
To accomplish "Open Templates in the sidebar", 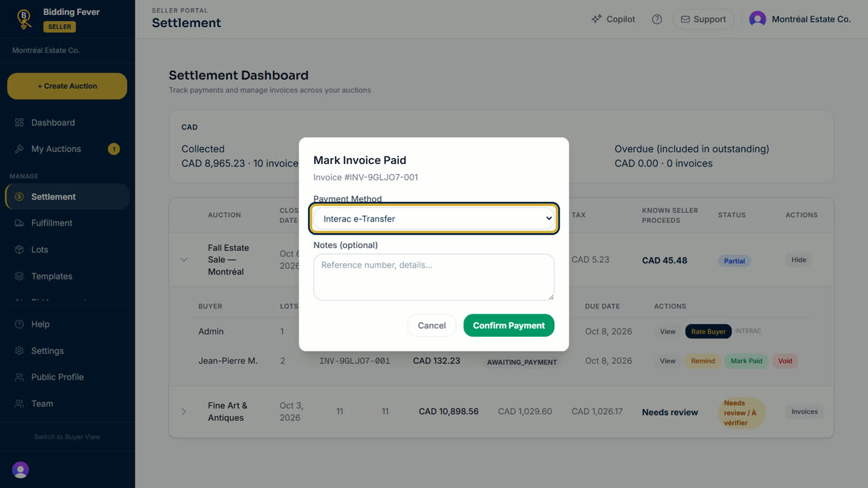I will click(x=67, y=277).
